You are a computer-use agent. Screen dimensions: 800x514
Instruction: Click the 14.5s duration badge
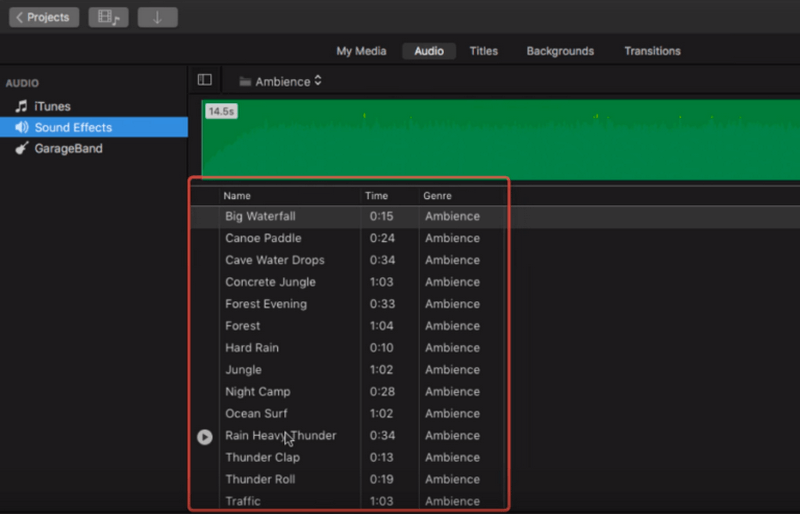click(221, 111)
